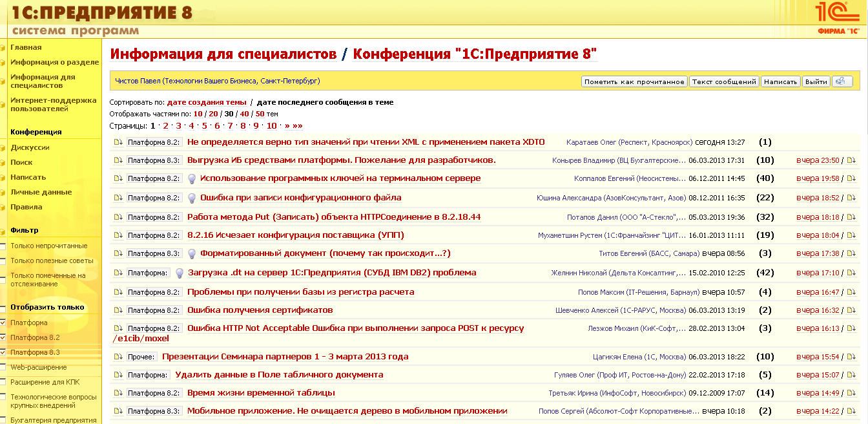This screenshot has width=868, height=424.
Task: Click page-arrow icon before '8.2.16 Исчезает конфигурация' topic
Action: click(x=118, y=235)
